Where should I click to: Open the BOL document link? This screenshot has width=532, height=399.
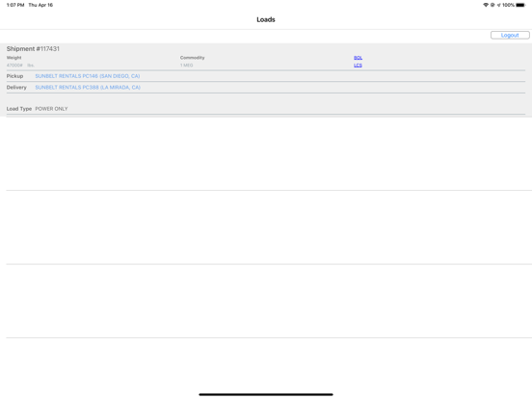pyautogui.click(x=358, y=58)
